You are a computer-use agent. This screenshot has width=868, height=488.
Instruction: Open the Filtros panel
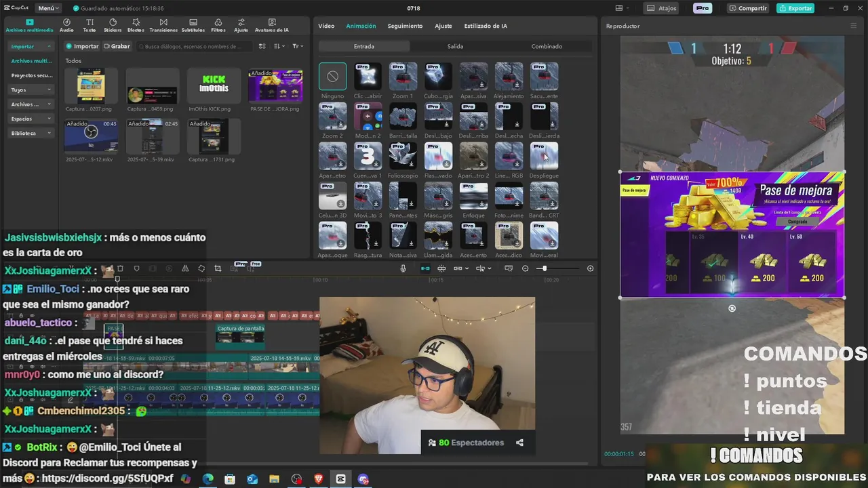(x=218, y=26)
